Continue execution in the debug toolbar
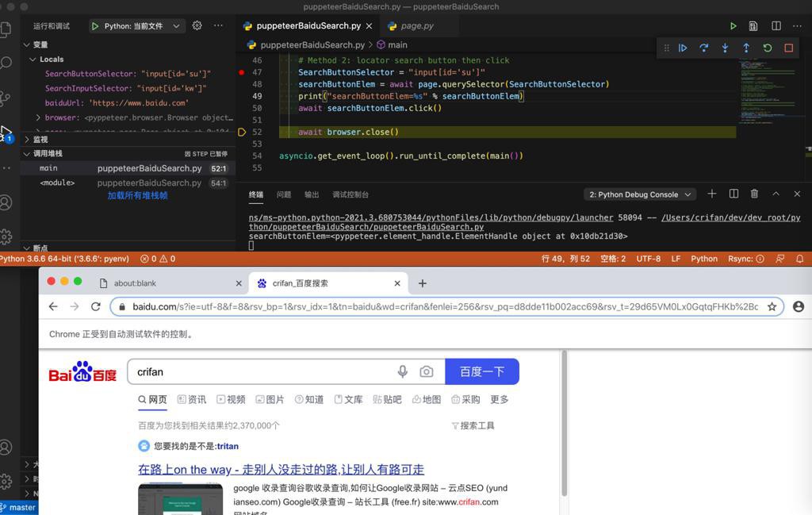The width and height of the screenshot is (812, 515). 683,48
